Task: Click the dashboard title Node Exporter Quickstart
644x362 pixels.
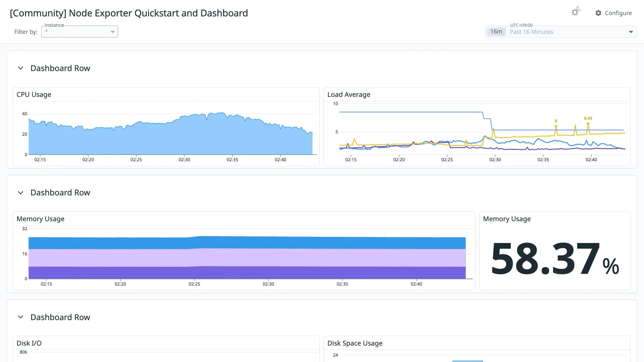Action: tap(129, 13)
